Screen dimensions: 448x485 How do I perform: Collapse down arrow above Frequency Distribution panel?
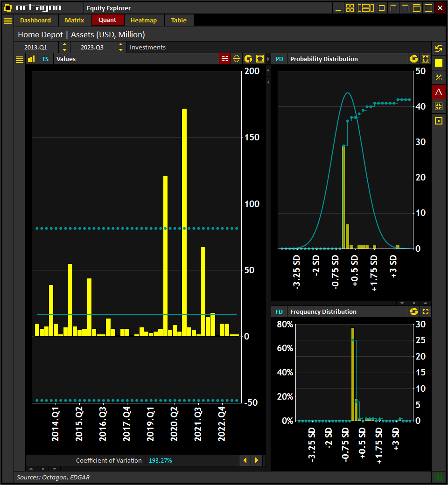click(x=402, y=303)
